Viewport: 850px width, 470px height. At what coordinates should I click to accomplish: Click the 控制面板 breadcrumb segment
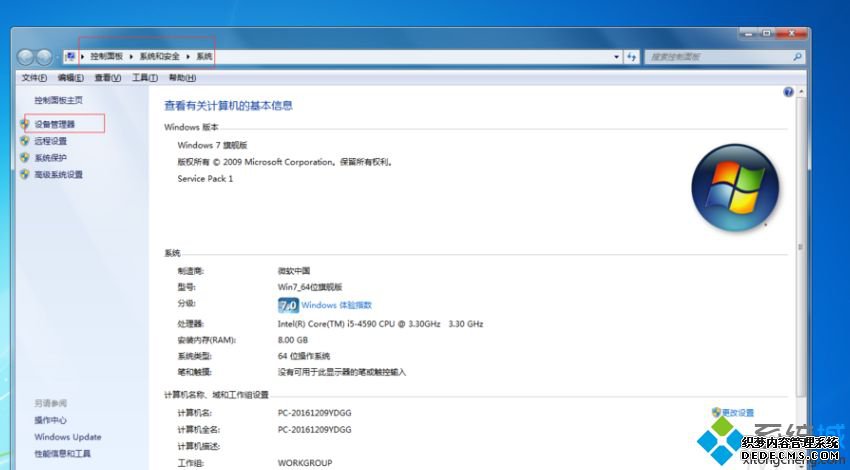click(x=107, y=56)
